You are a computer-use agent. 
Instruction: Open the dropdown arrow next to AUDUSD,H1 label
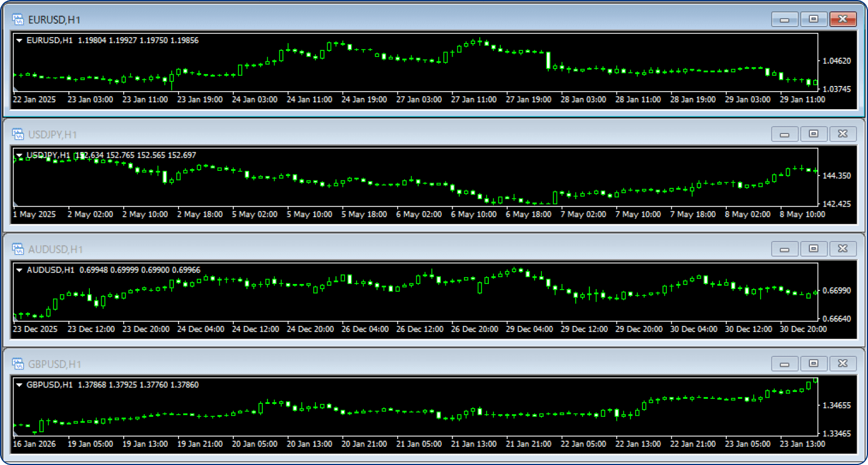coord(20,270)
